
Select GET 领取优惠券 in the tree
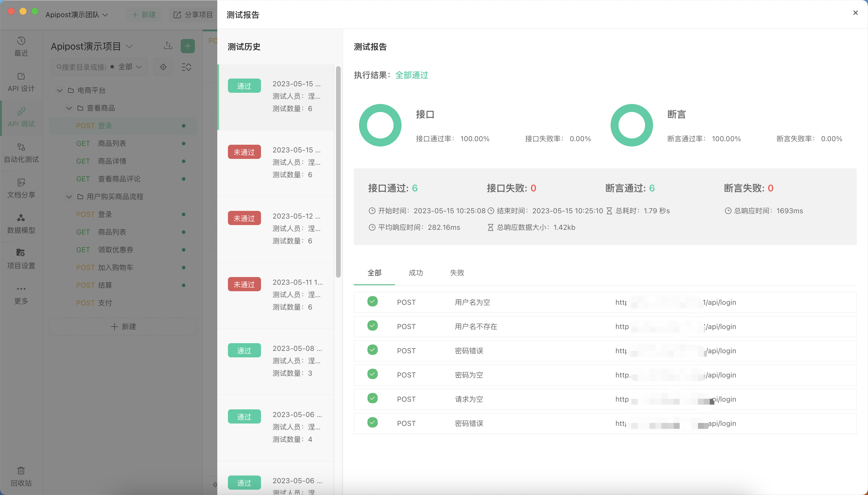click(123, 250)
